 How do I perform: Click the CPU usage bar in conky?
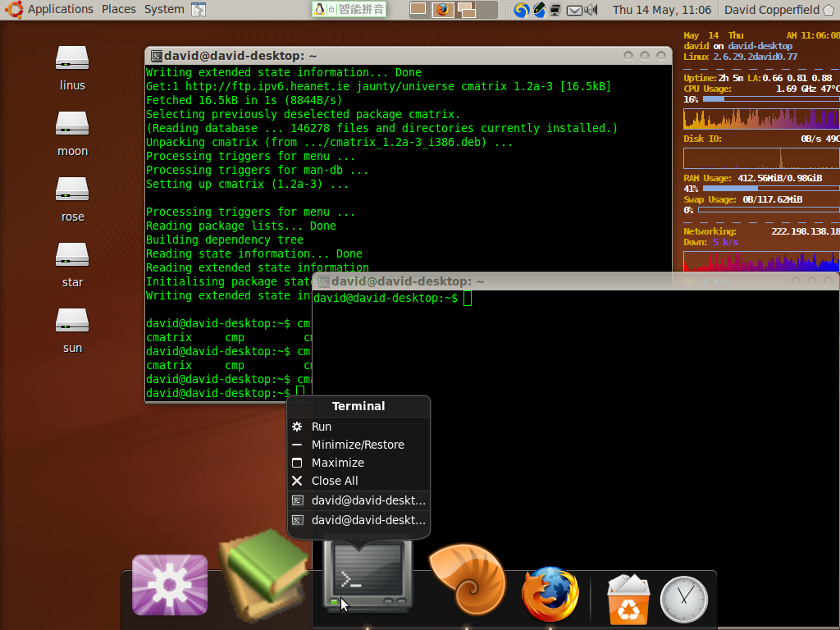(x=771, y=99)
